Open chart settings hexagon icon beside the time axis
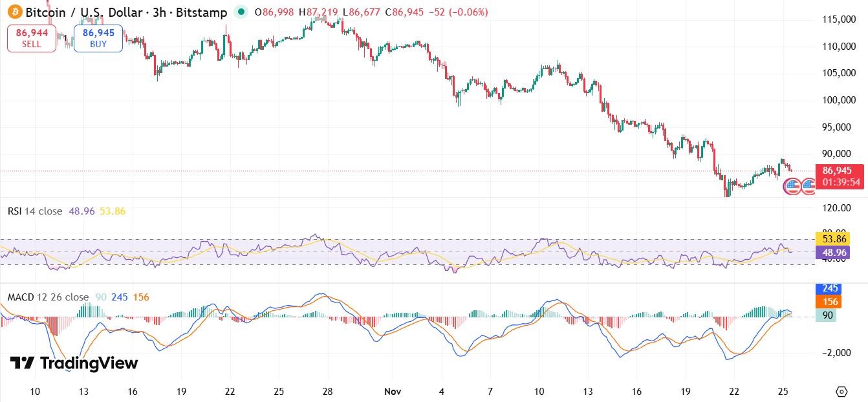 pos(841,391)
